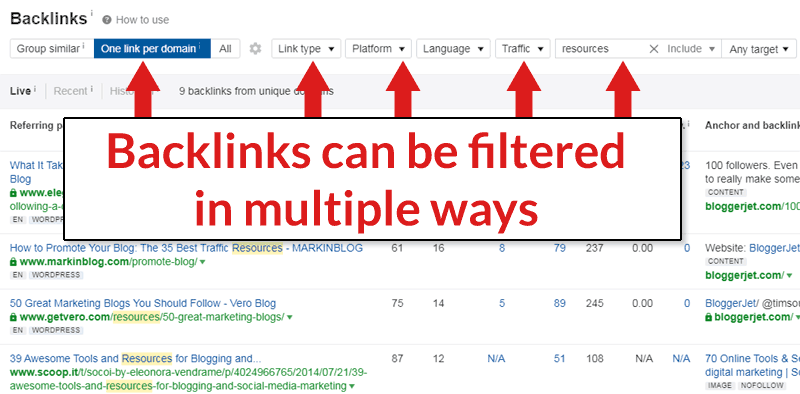The height and width of the screenshot is (394, 800).
Task: Select Group similar mode
Action: point(52,48)
